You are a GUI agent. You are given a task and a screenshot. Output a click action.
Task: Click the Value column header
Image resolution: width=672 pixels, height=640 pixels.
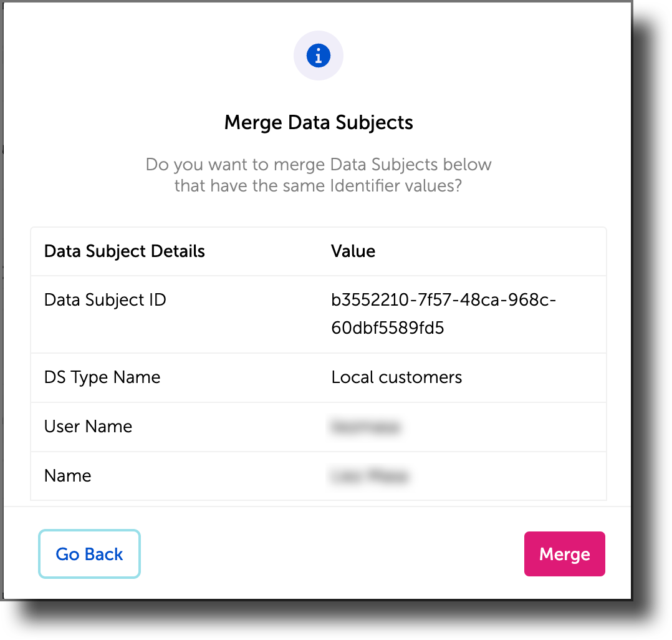(x=353, y=251)
